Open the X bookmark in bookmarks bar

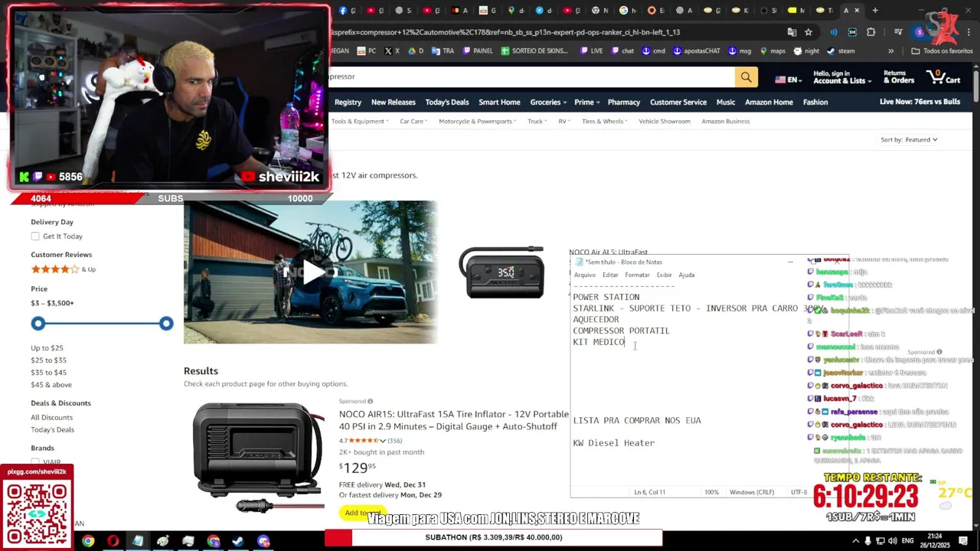(391, 51)
